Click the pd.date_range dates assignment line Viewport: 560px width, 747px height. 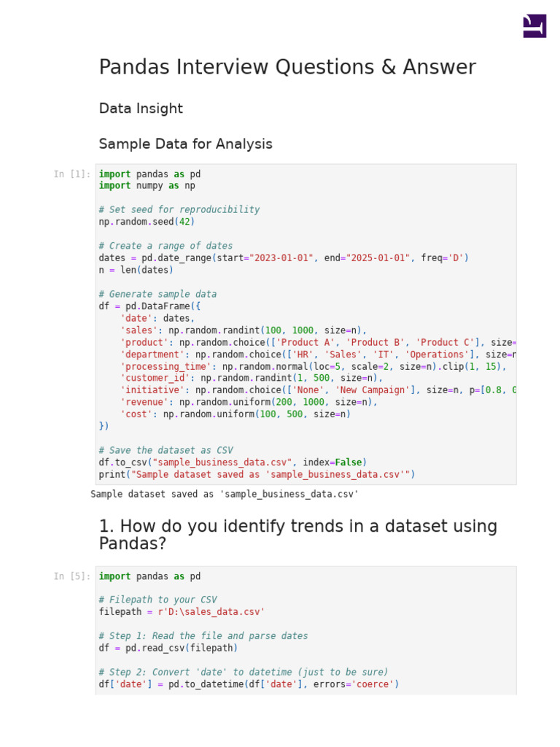pos(284,258)
